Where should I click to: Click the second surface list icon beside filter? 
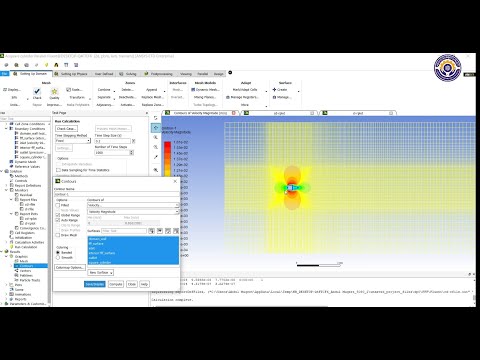pos(160,231)
